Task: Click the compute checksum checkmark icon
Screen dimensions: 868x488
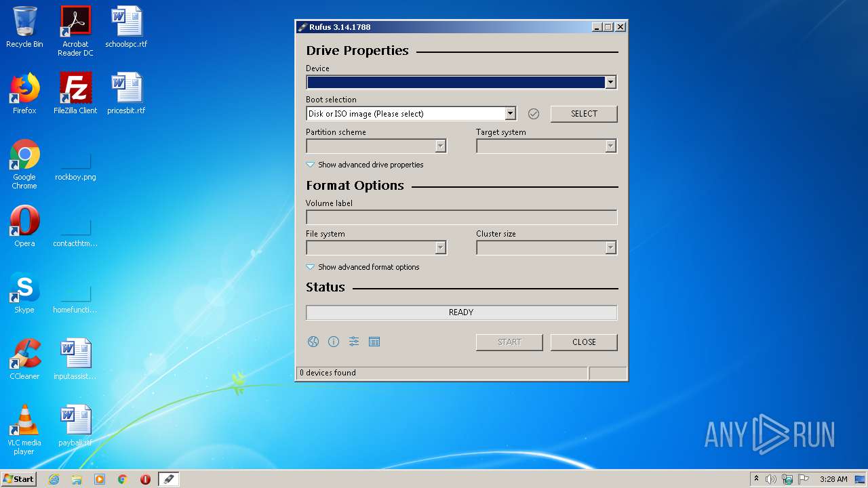Action: coord(534,114)
